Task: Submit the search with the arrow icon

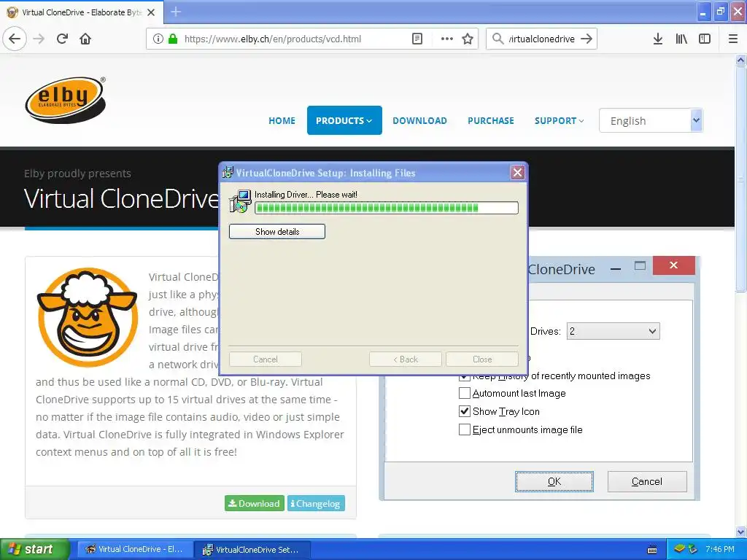Action: tap(587, 39)
